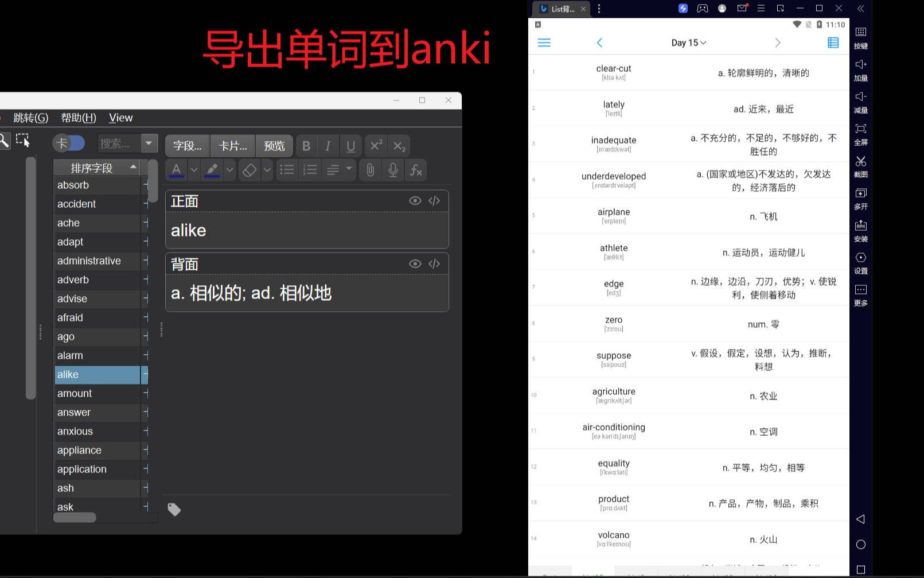Viewport: 924px width, 578px height.
Task: Click the 预览 preview button
Action: (274, 146)
